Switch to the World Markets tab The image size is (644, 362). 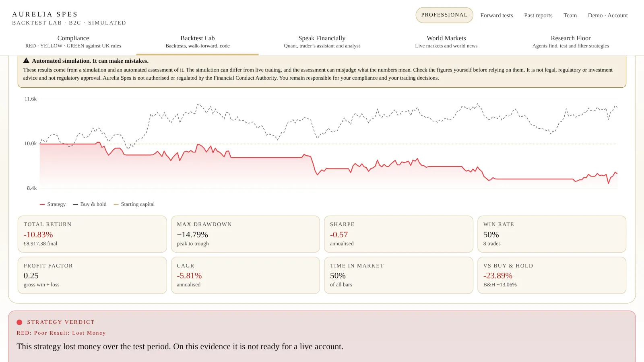(446, 42)
